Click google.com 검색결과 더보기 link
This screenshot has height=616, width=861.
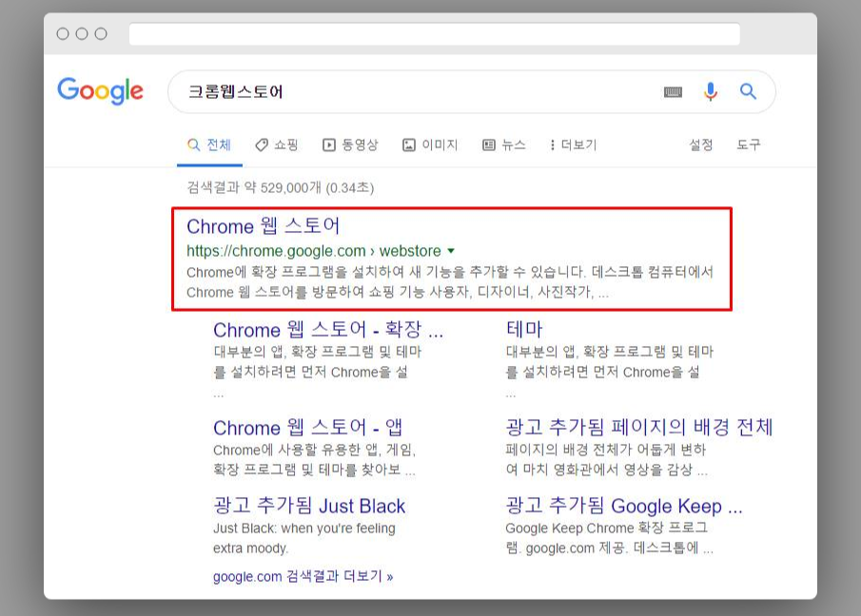303,576
